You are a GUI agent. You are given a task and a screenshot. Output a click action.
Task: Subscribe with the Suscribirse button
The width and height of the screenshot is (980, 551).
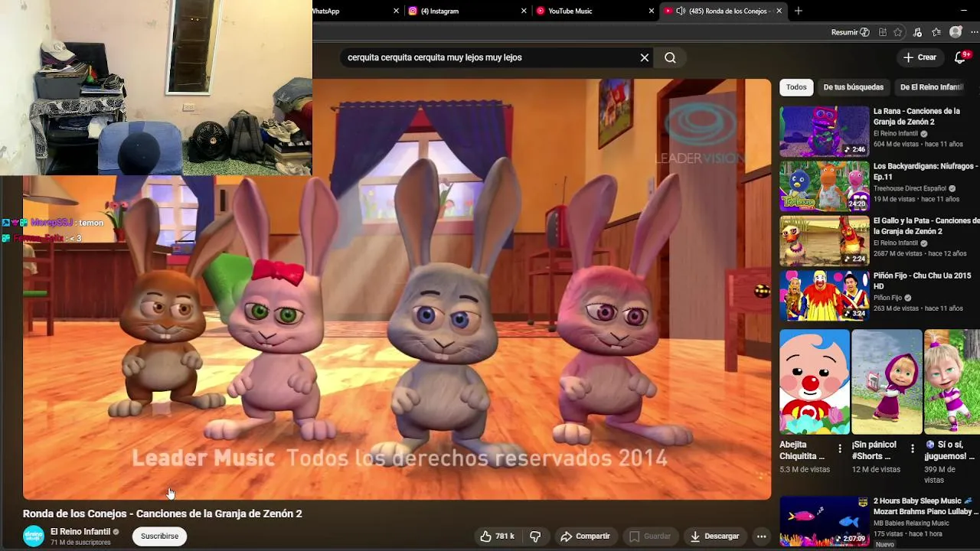159,536
